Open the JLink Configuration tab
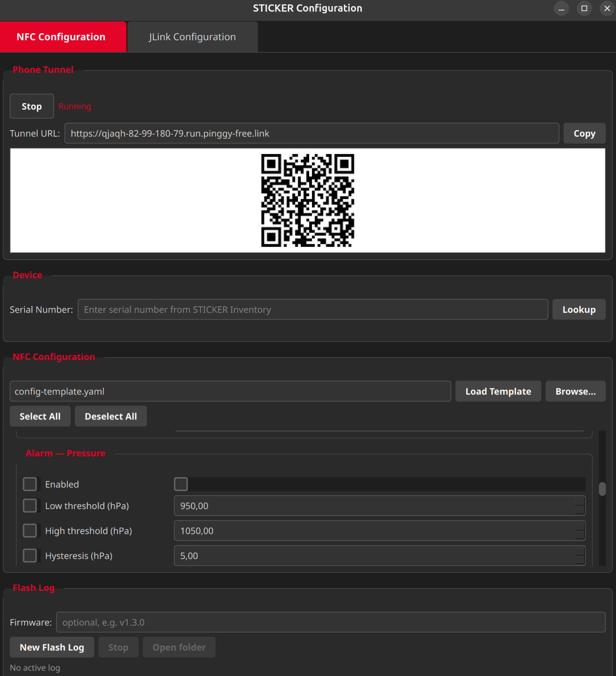Viewport: 616px width, 676px height. coord(192,37)
